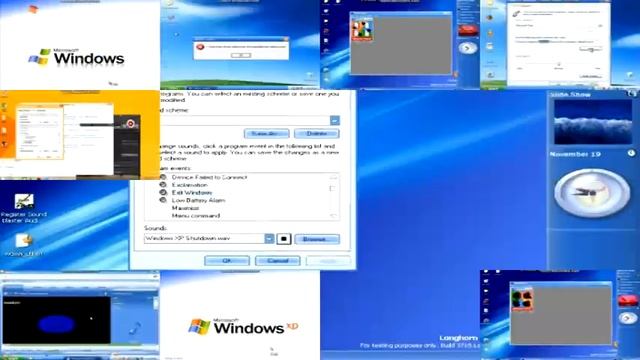Select the Exit Windows program event
This screenshot has width=640, height=360.
192,193
